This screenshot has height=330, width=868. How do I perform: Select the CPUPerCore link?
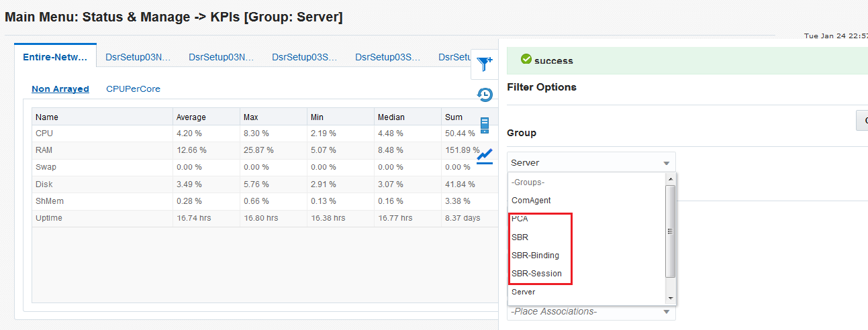(x=133, y=89)
